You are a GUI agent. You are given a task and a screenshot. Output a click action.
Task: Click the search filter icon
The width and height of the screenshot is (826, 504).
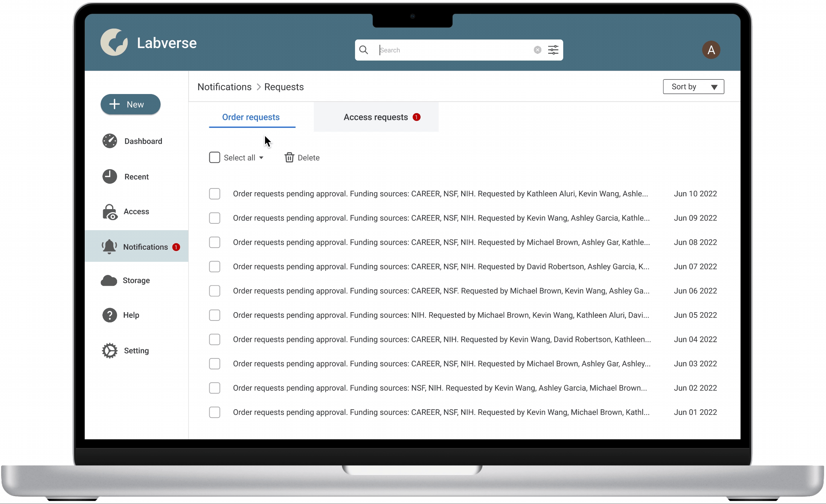click(553, 50)
